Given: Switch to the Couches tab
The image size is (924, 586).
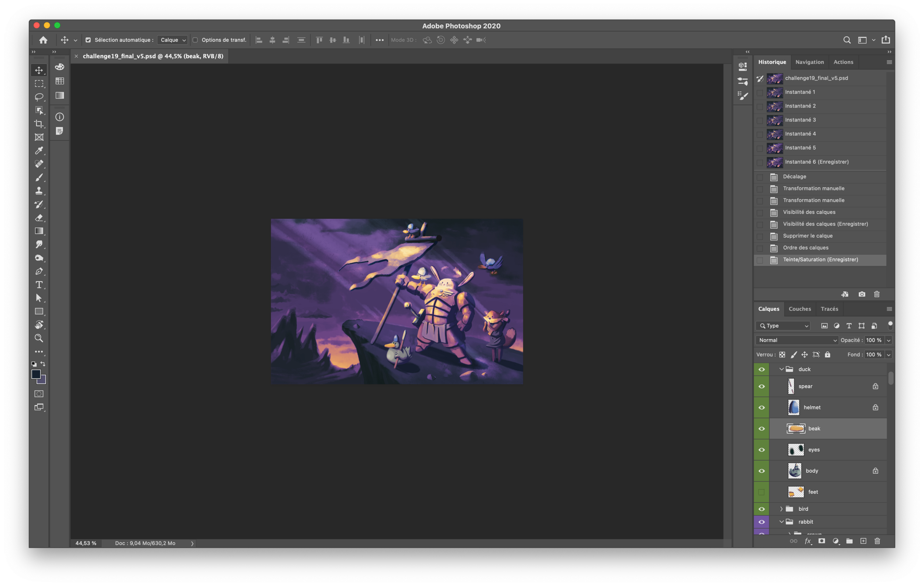Looking at the screenshot, I should coord(800,309).
